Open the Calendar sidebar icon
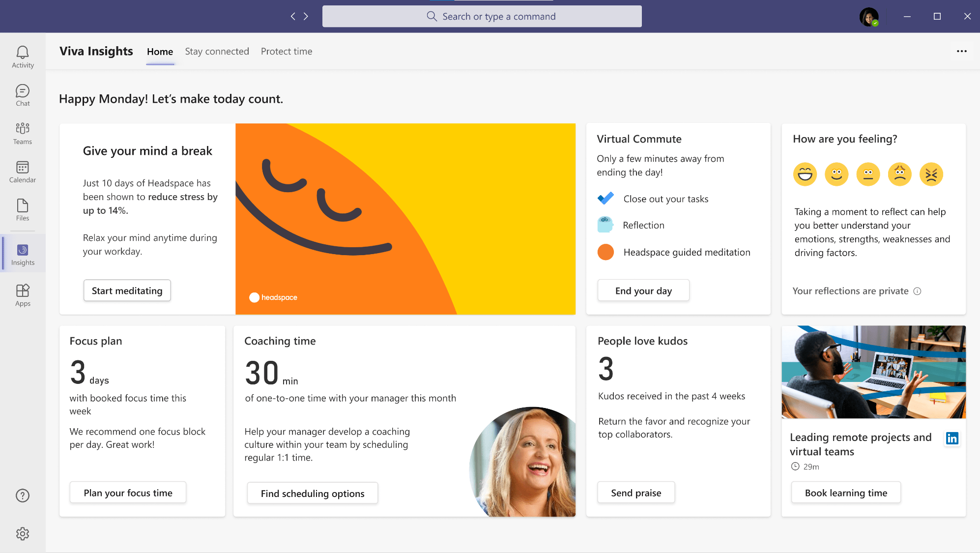The height and width of the screenshot is (553, 980). 23,172
